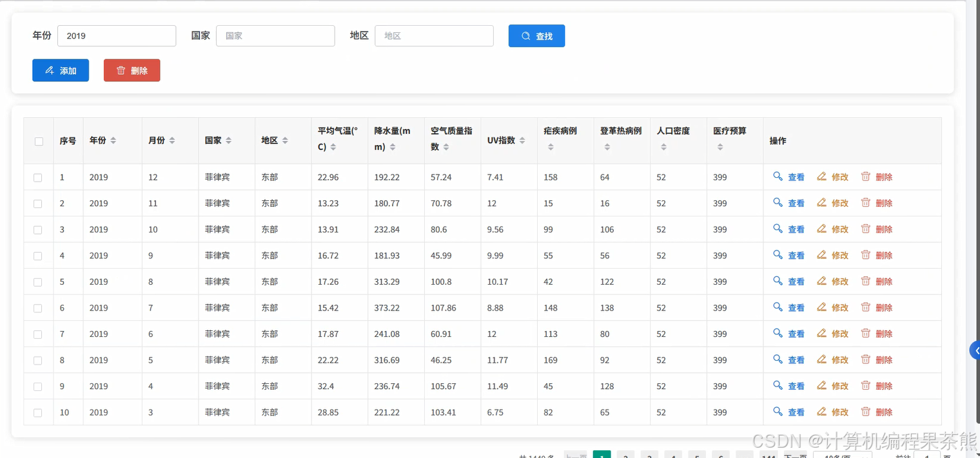Check the checkbox for row 4
980x458 pixels.
[x=38, y=256]
